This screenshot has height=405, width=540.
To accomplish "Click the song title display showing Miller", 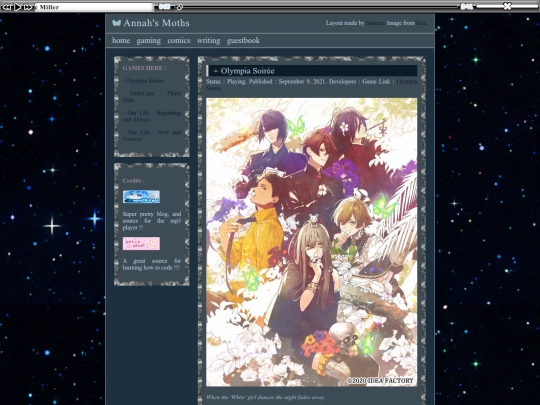I will 94,7.
